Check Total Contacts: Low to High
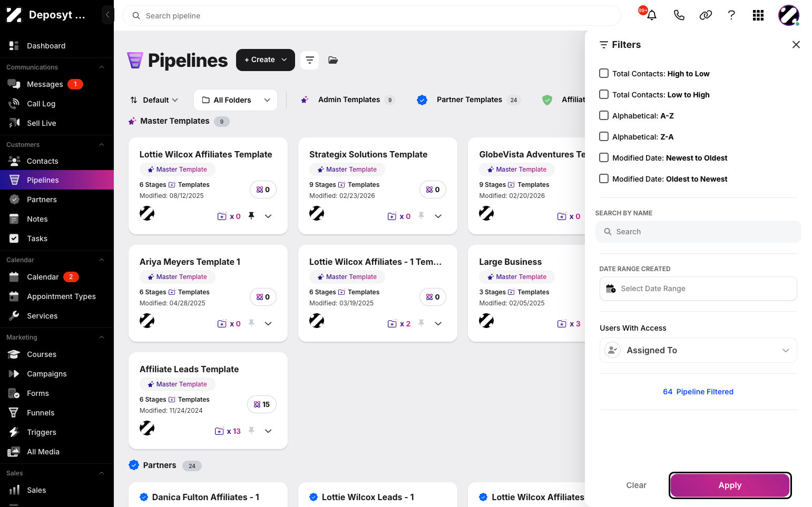 pyautogui.click(x=604, y=94)
